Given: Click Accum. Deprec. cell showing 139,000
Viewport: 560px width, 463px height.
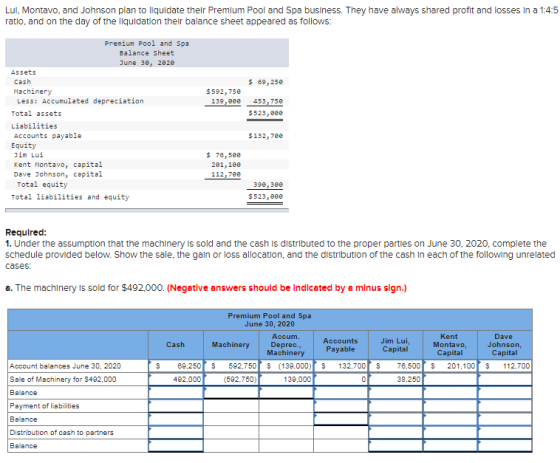Looking at the screenshot, I should (x=286, y=379).
